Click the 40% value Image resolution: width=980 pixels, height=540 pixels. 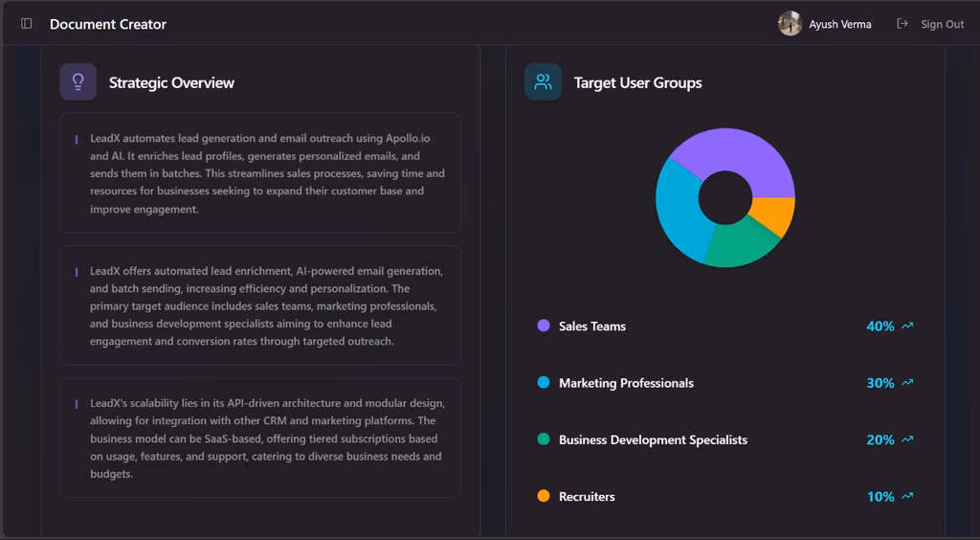coord(880,326)
